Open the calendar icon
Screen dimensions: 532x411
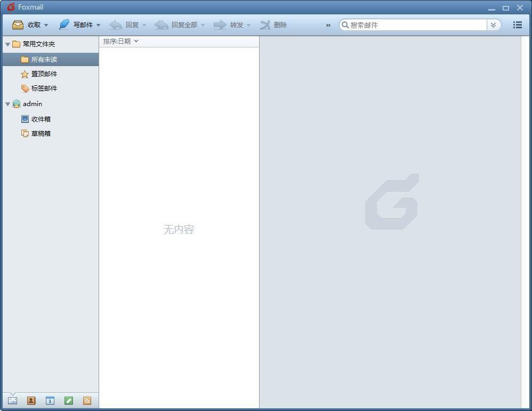[x=50, y=401]
